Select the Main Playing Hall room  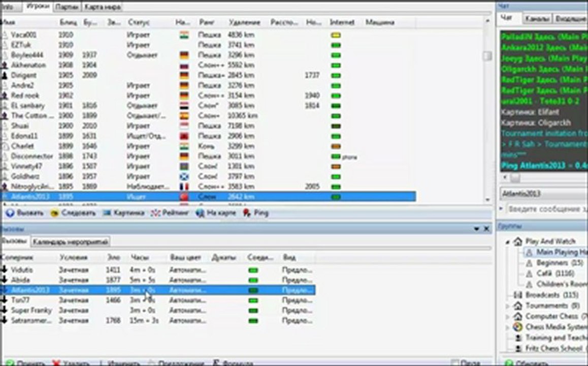pos(557,252)
